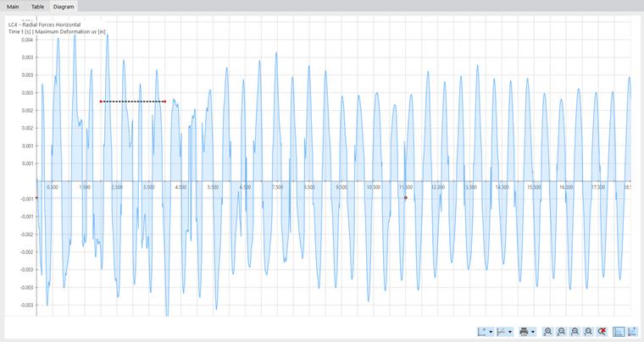Click the 3.500 time label on the horizontal axis
The height and width of the screenshot is (342, 644).
tap(148, 187)
